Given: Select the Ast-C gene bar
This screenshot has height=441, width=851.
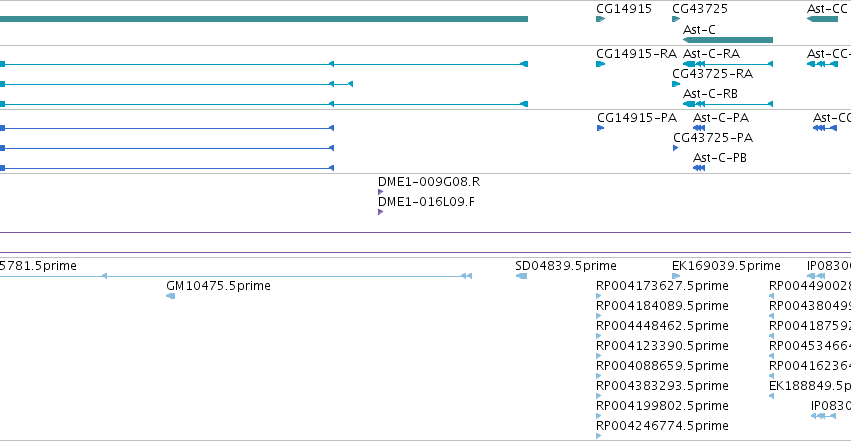Looking at the screenshot, I should pyautogui.click(x=728, y=40).
